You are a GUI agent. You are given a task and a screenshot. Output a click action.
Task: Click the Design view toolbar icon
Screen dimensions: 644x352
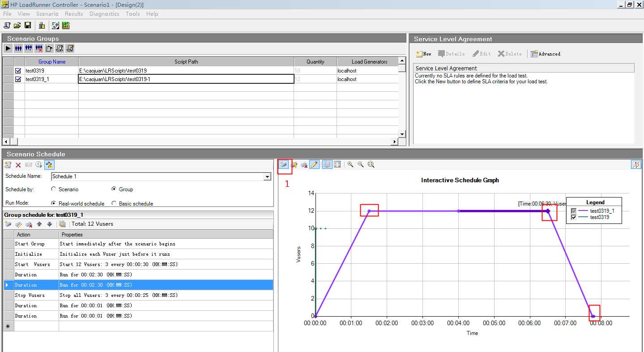point(55,26)
